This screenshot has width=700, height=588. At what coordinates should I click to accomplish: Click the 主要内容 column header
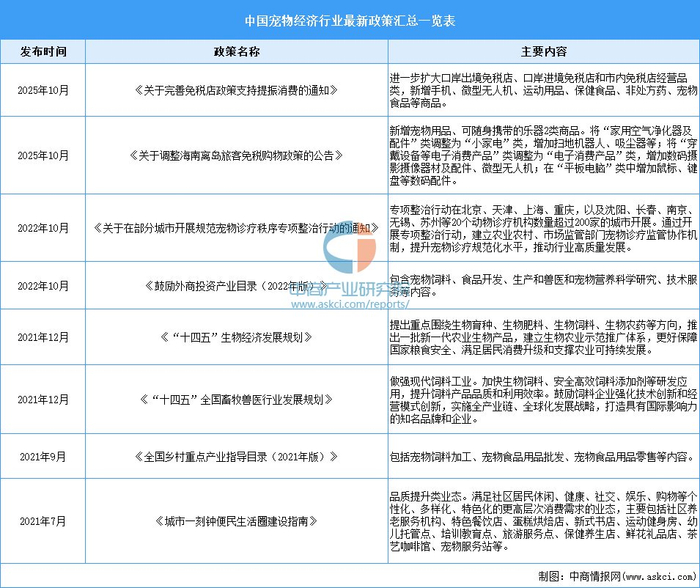tap(544, 52)
